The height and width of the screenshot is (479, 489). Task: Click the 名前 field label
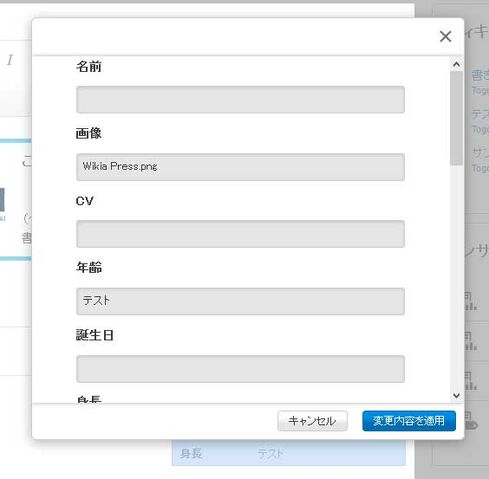[x=89, y=66]
